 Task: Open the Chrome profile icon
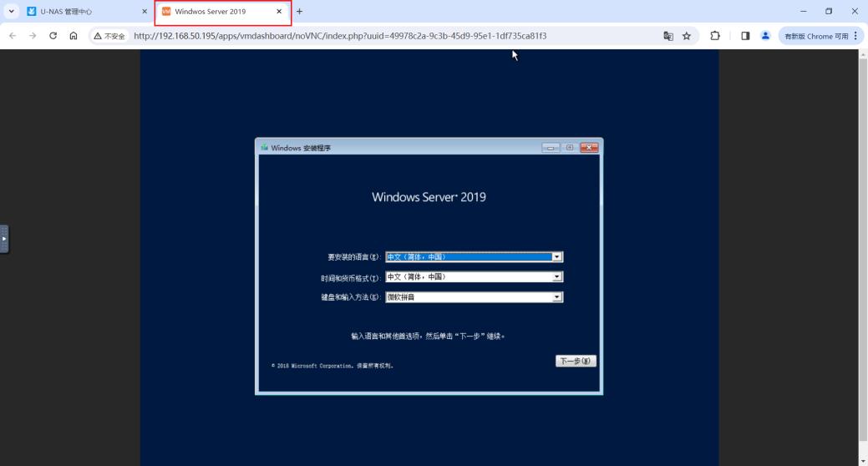coord(765,36)
